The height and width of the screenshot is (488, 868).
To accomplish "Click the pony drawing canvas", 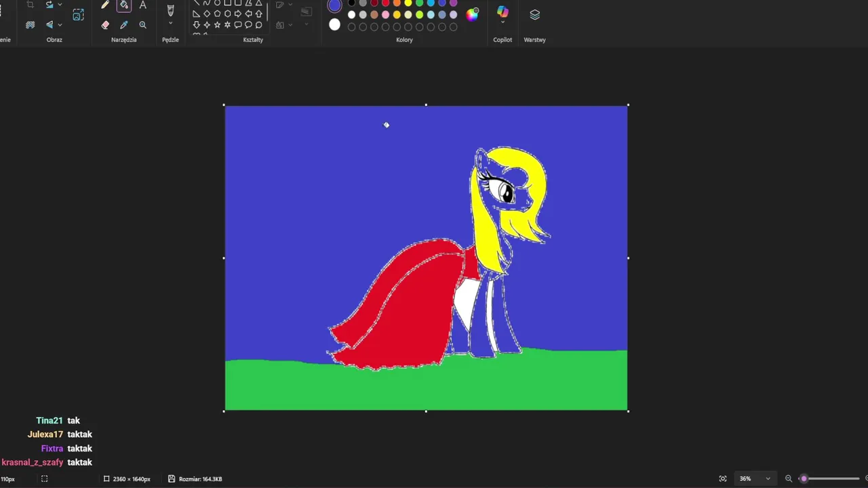I will click(x=426, y=258).
